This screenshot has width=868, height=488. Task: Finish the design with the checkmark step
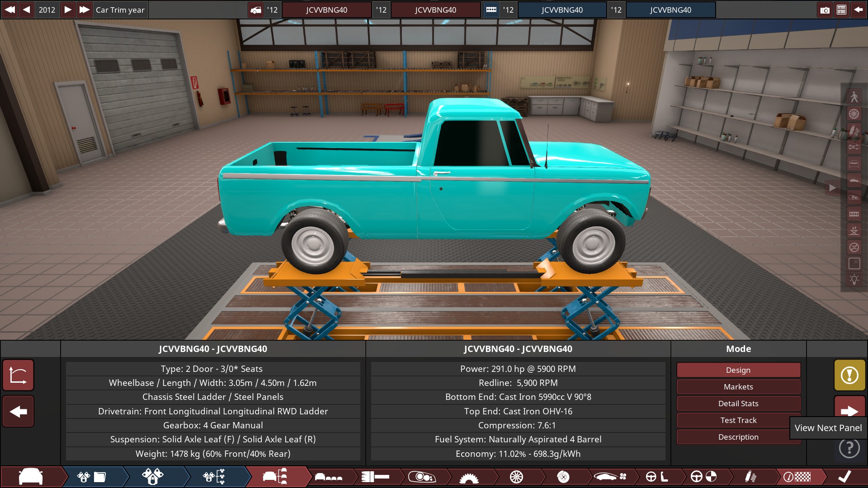pos(844,477)
